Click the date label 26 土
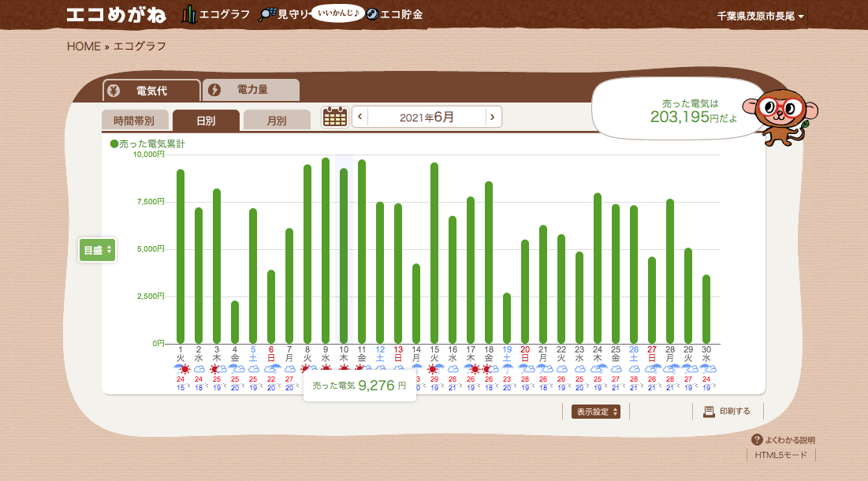Screen dimensions: 868x481 (634, 354)
